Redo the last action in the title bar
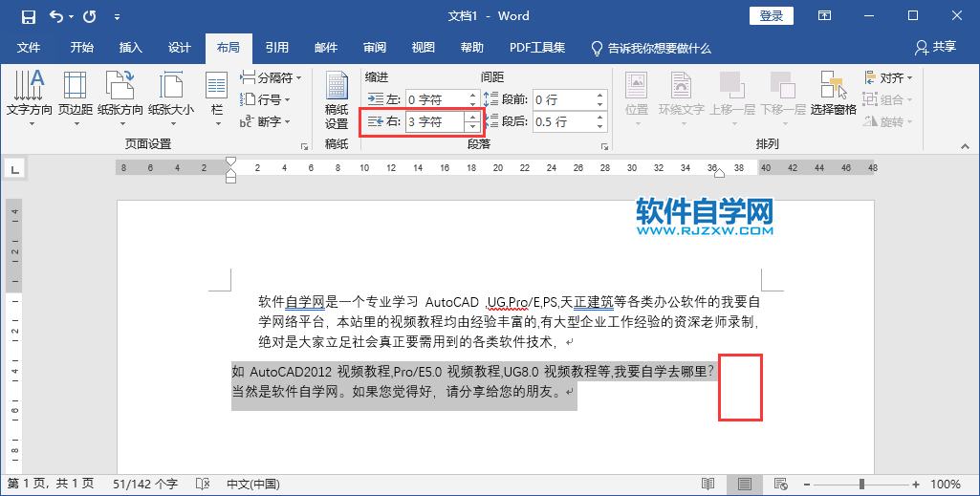980x496 pixels. tap(89, 17)
